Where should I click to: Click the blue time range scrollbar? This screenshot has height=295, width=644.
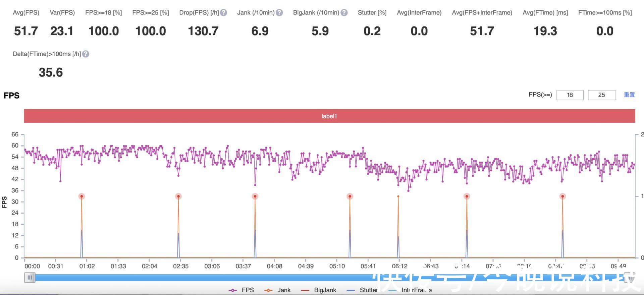pyautogui.click(x=329, y=278)
